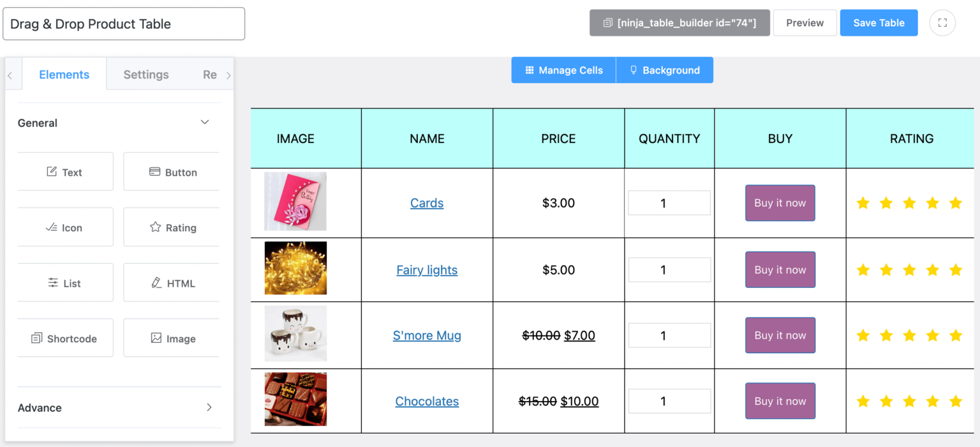Save the table
The width and height of the screenshot is (980, 447).
(x=879, y=22)
